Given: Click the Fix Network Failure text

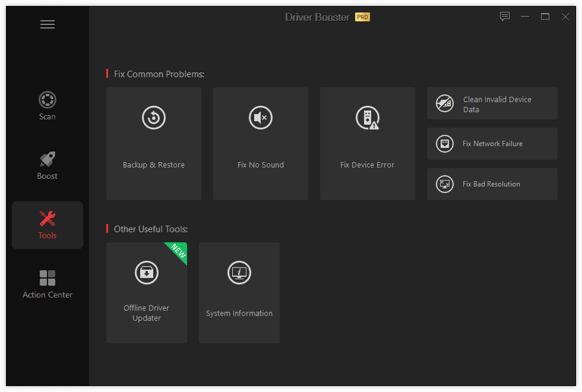Looking at the screenshot, I should pos(492,144).
